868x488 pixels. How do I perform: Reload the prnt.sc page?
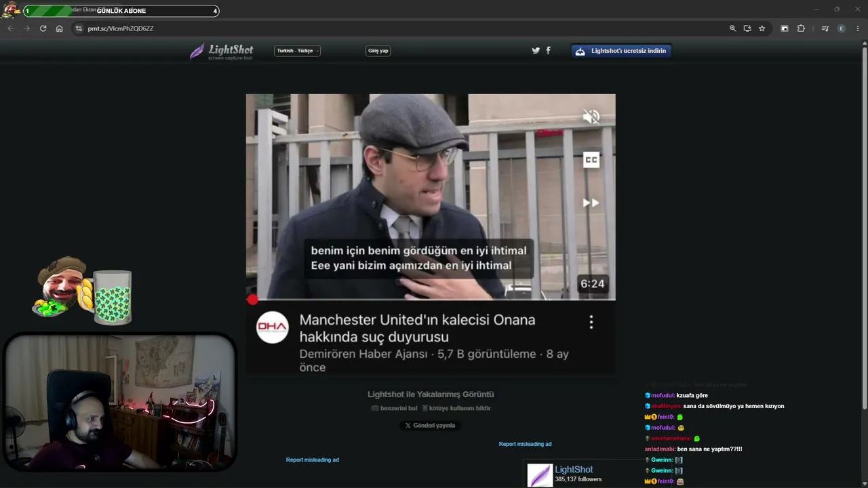point(43,28)
